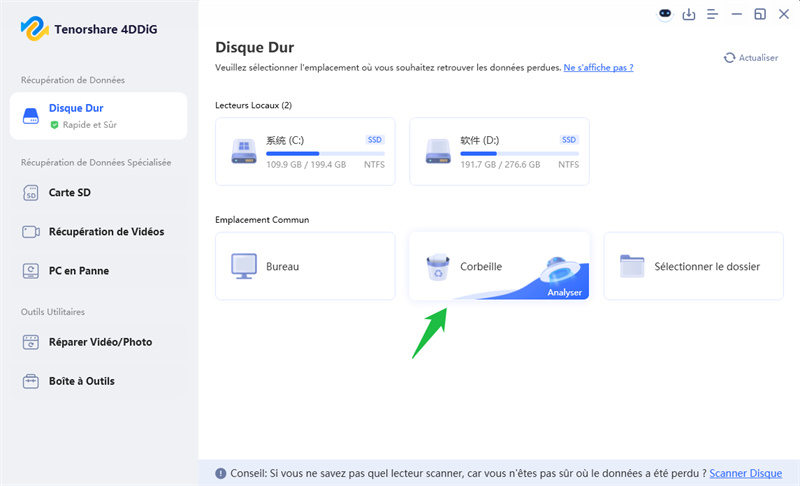Click the SSD badge on the C: drive
This screenshot has height=486, width=800.
click(374, 140)
